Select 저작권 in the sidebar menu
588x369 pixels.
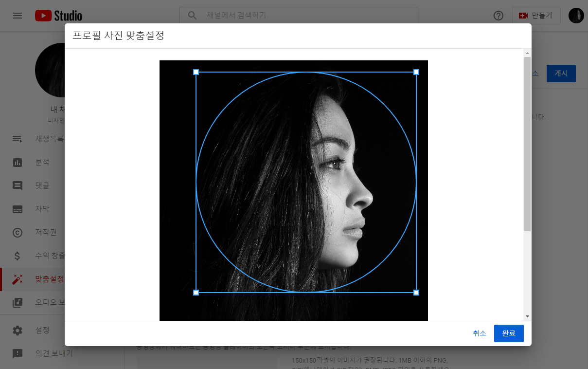(x=46, y=232)
